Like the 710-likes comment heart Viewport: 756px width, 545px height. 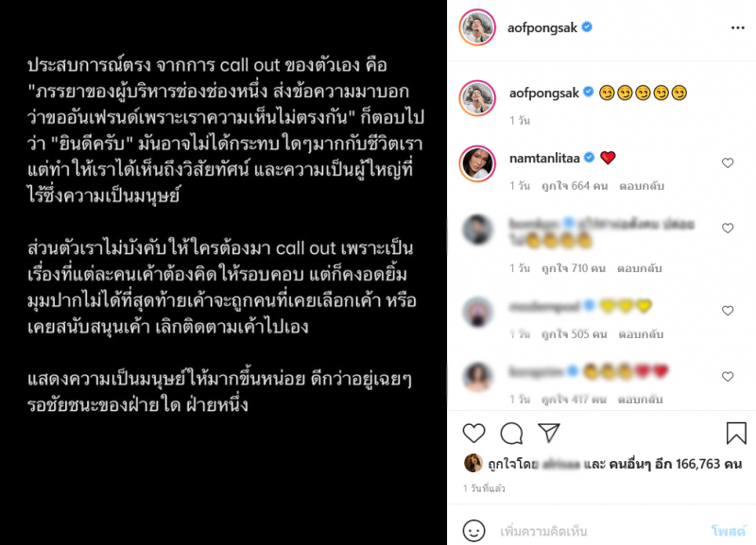(x=728, y=228)
